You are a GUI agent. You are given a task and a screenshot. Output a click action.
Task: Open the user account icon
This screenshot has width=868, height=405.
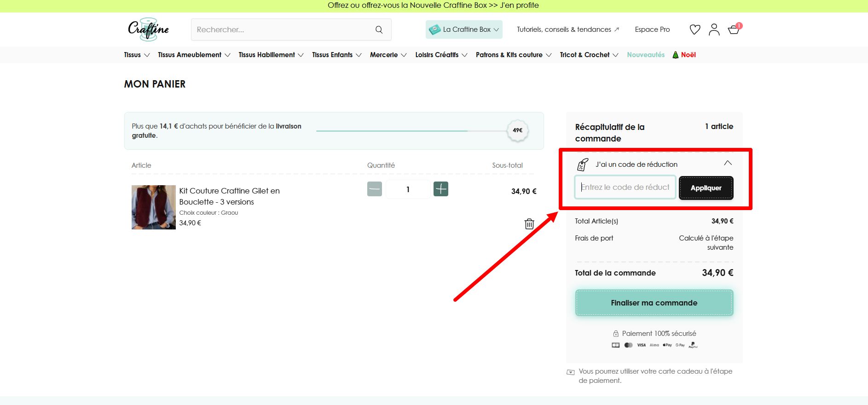pyautogui.click(x=714, y=29)
